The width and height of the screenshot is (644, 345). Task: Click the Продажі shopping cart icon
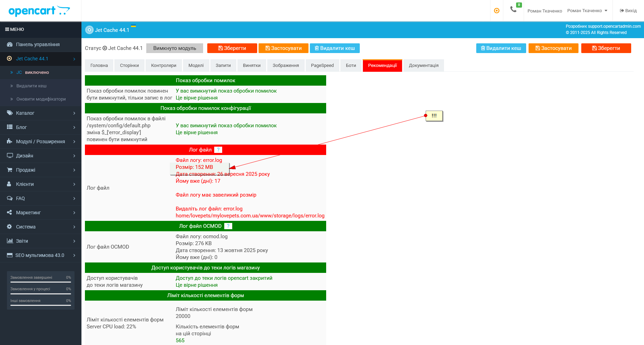click(10, 170)
